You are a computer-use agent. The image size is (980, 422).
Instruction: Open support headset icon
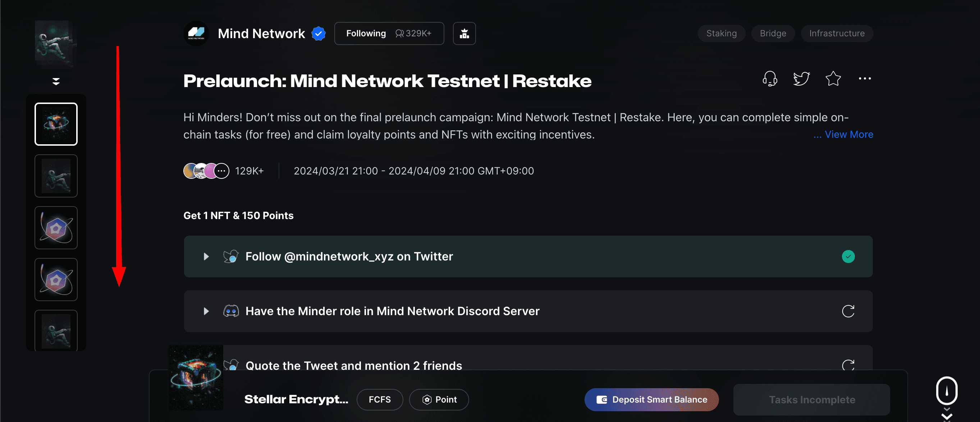770,79
